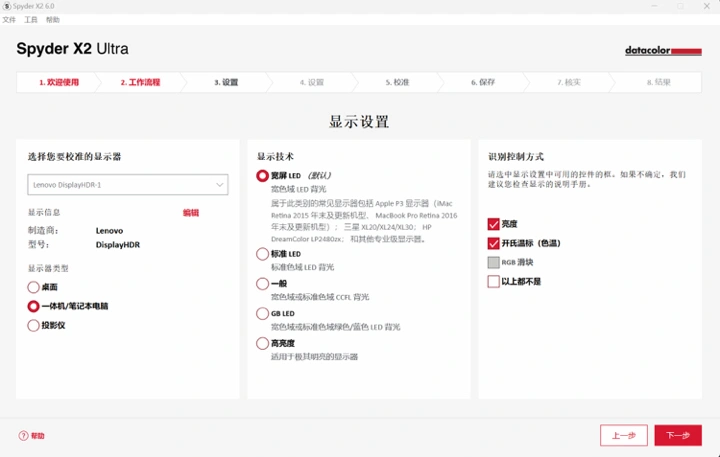Open the Lenovo DisplayHDR-1 display dropdown
This screenshot has width=720, height=457.
coord(128,185)
